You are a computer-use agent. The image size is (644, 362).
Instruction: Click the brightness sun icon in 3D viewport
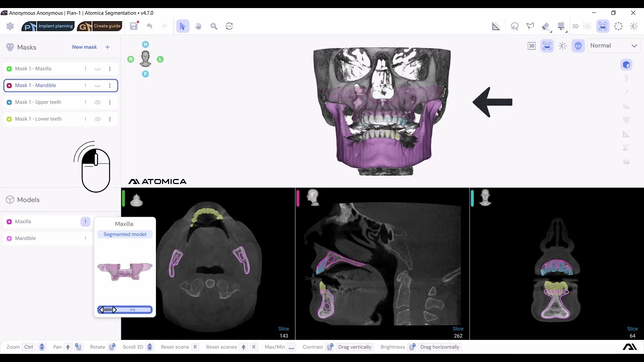(562, 46)
